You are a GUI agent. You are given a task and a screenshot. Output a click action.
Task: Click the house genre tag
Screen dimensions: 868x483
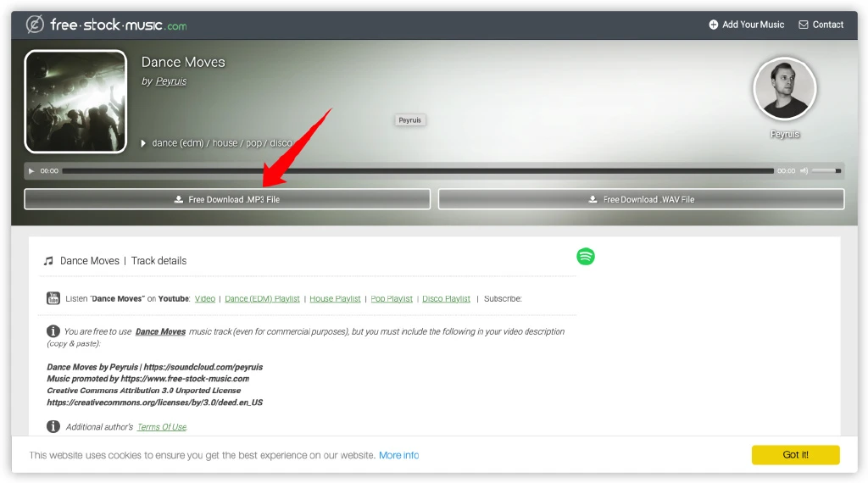[x=225, y=143]
